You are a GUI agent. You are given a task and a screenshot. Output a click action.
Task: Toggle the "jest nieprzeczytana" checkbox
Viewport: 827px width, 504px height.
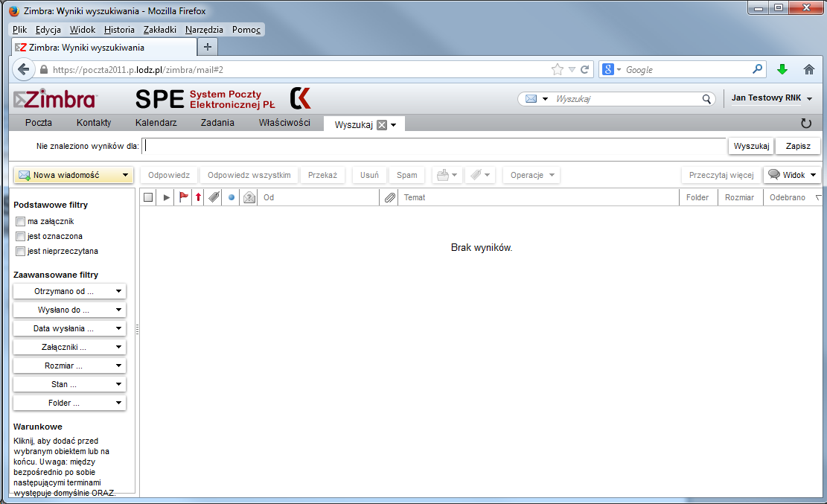coord(20,251)
